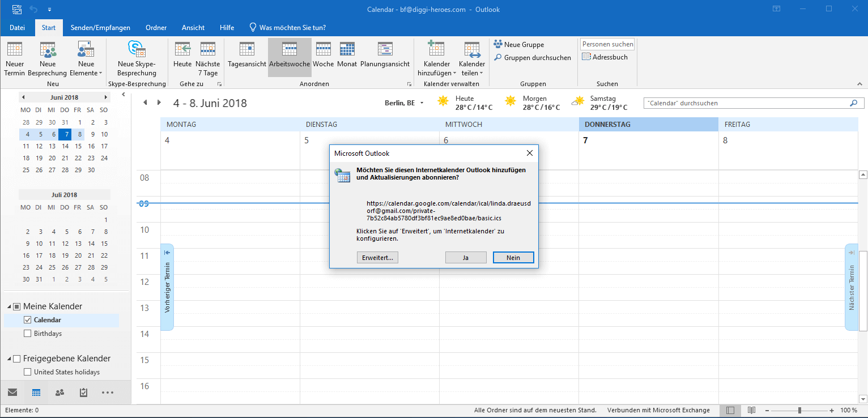Click the Personen suchen field
868x418 pixels.
pos(607,44)
